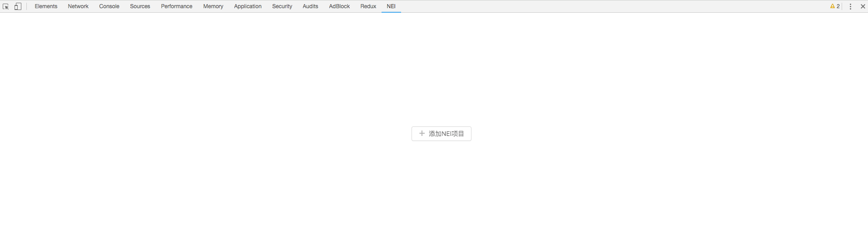Close the DevTools panel
This screenshot has width=868, height=251.
coord(863,6)
